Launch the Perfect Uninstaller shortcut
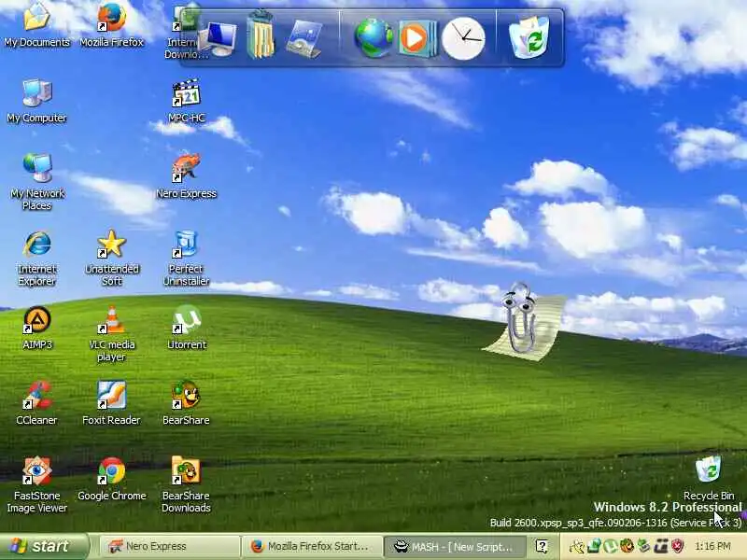The width and height of the screenshot is (747, 560). (x=186, y=259)
